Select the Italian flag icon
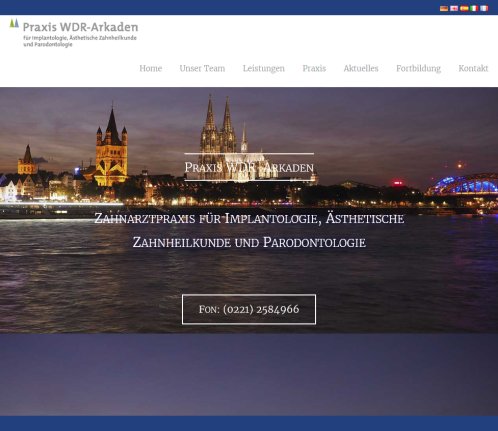Viewport: 498px width, 431px height. pyautogui.click(x=474, y=8)
